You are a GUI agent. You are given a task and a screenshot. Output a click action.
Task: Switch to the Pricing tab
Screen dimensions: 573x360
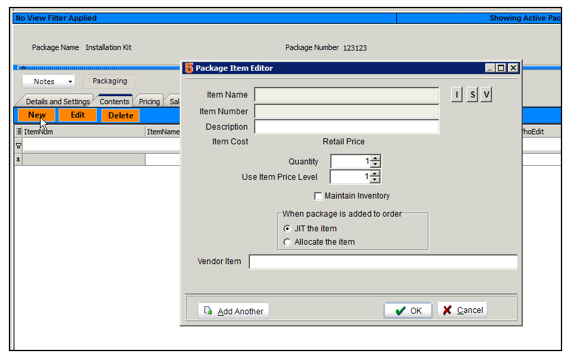(149, 101)
